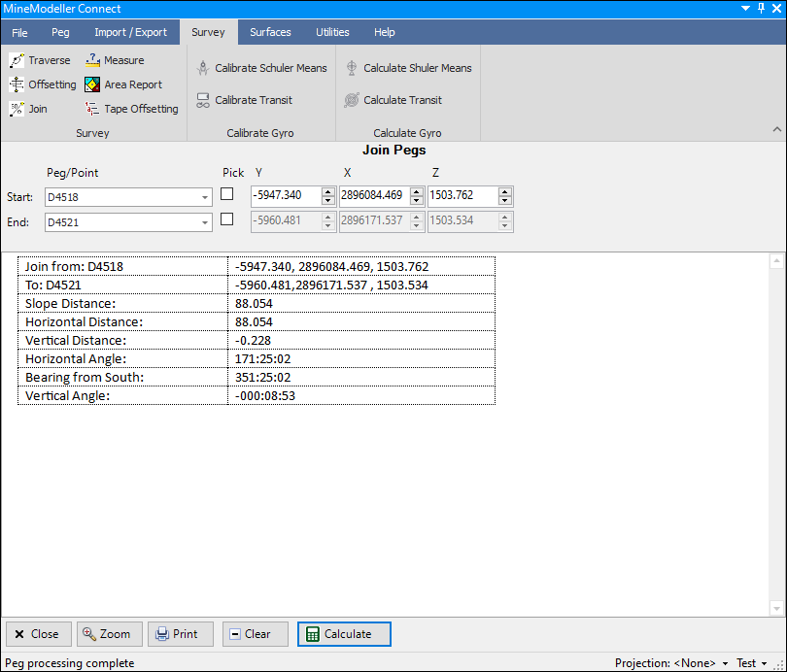Click Calculate Transit in Calculate Gyro

393,100
